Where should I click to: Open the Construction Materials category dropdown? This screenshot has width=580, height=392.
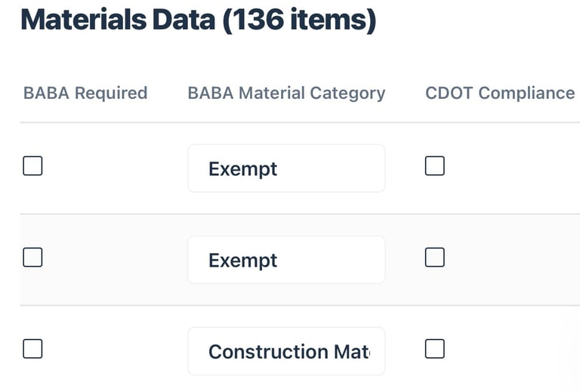click(286, 351)
